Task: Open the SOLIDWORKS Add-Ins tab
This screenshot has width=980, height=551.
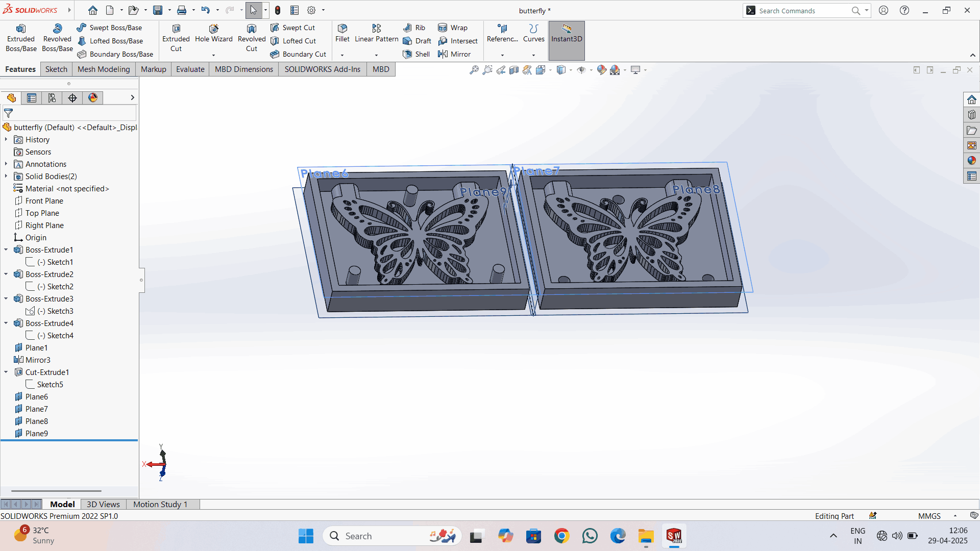Action: tap(323, 69)
